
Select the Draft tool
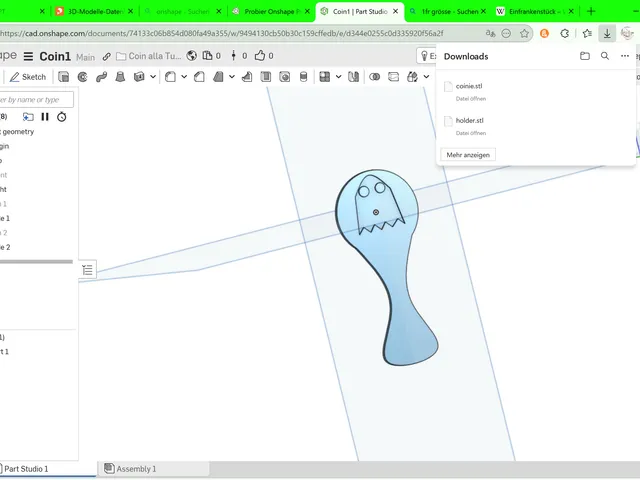coord(218,77)
